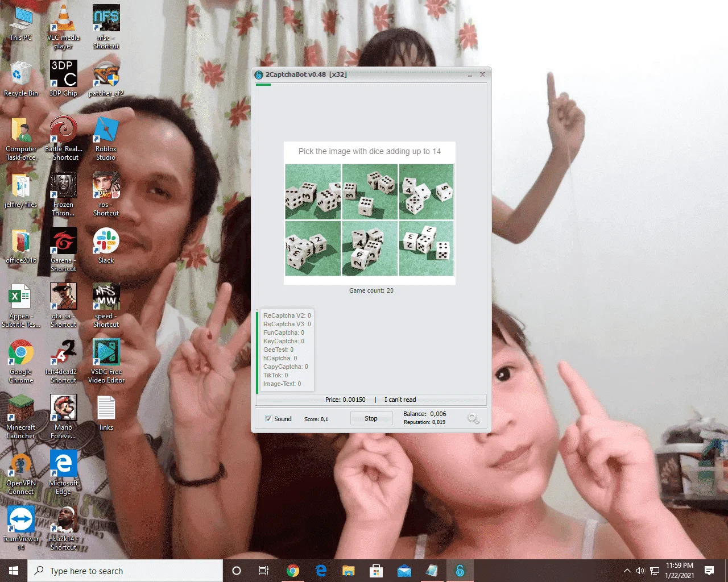Screen dimensions: 728x582
Task: Select the VLC media player desktop icon
Action: (63, 26)
